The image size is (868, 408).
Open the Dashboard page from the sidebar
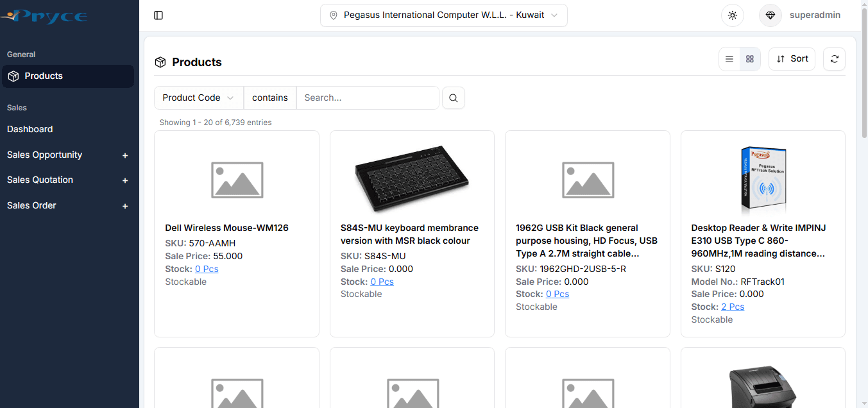coord(30,129)
